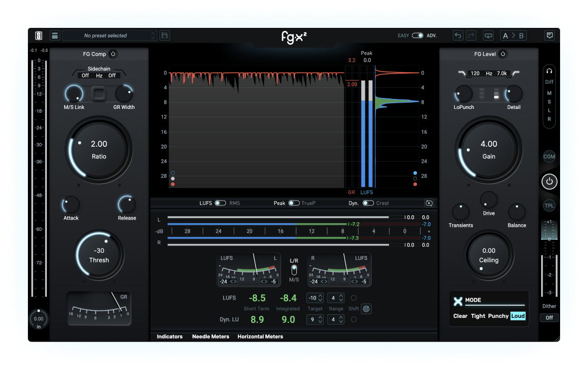
Task: Click the Detail knob
Action: click(x=513, y=94)
